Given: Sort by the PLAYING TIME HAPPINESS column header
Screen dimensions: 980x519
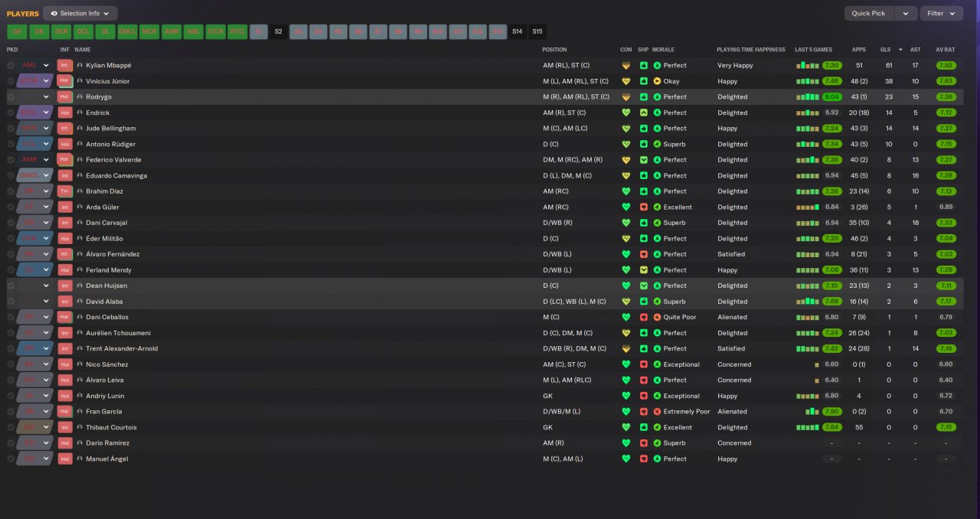Looking at the screenshot, I should tap(751, 50).
